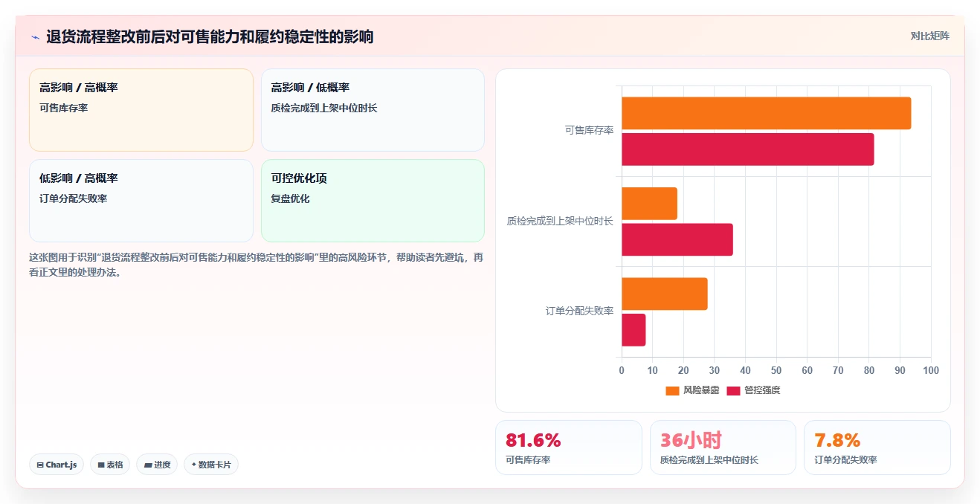This screenshot has width=980, height=504.
Task: Open the 81.6% 可售库存率 stat card
Action: (x=569, y=448)
